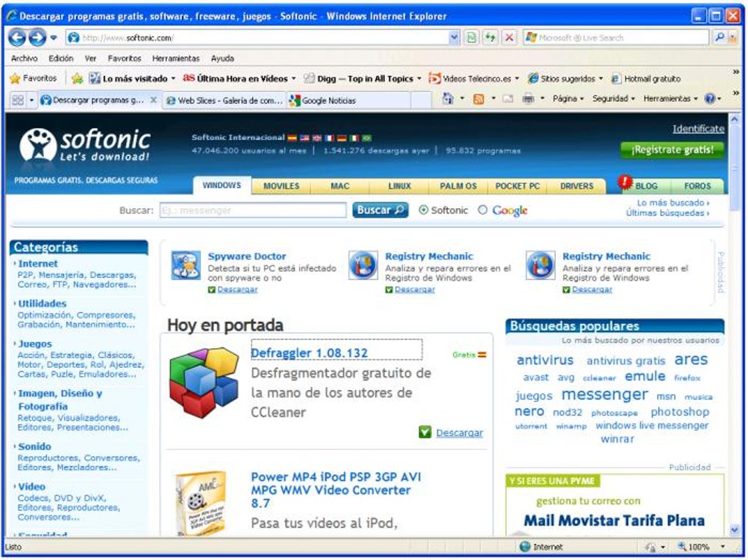
Task: Click the browser Back arrow button
Action: [x=17, y=37]
